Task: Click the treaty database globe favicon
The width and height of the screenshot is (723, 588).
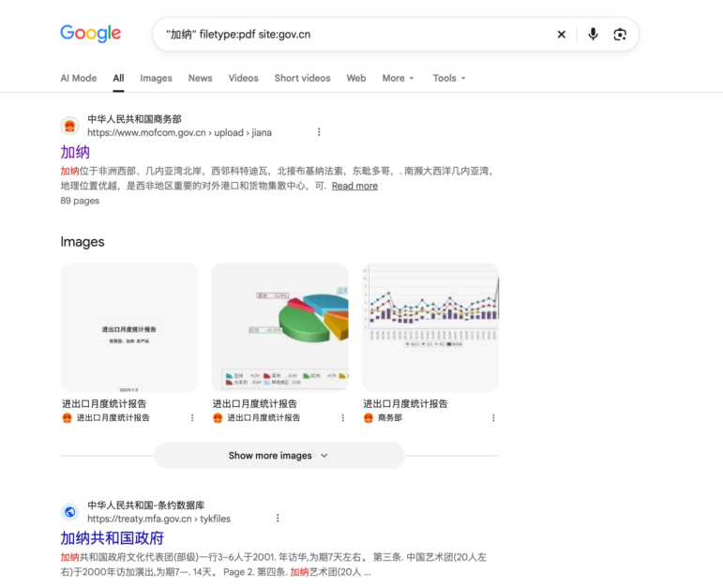Action: pos(70,512)
